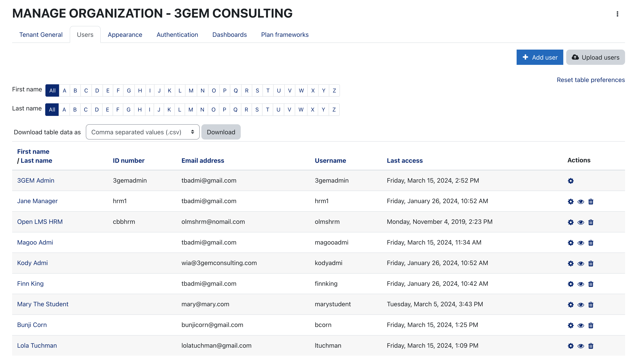Toggle eye icon for Mary The Student

(580, 305)
